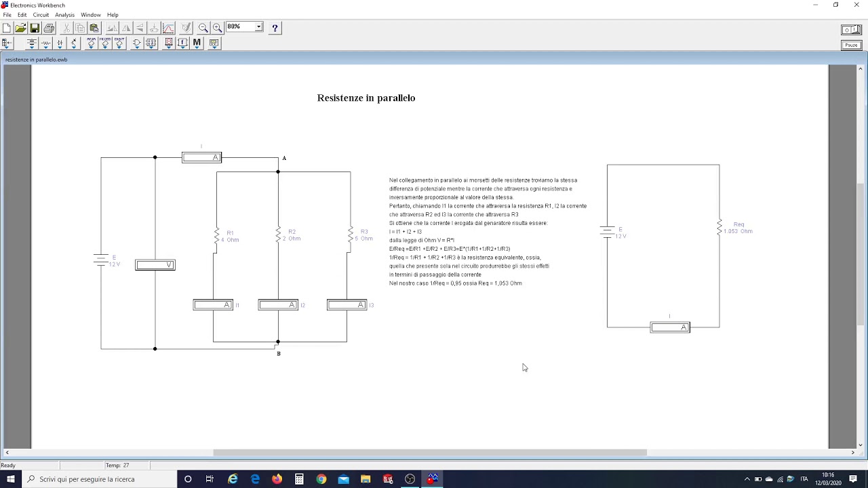Open Calculator from the taskbar

(299, 479)
